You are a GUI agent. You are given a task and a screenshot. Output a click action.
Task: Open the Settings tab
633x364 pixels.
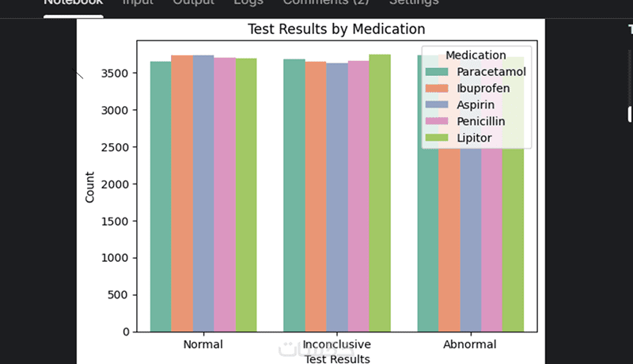414,3
